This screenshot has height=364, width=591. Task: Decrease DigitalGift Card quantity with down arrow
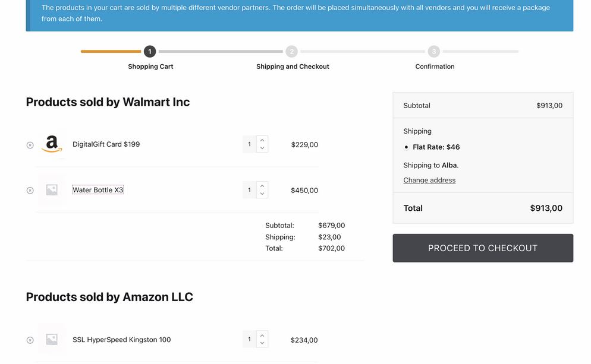coord(262,148)
